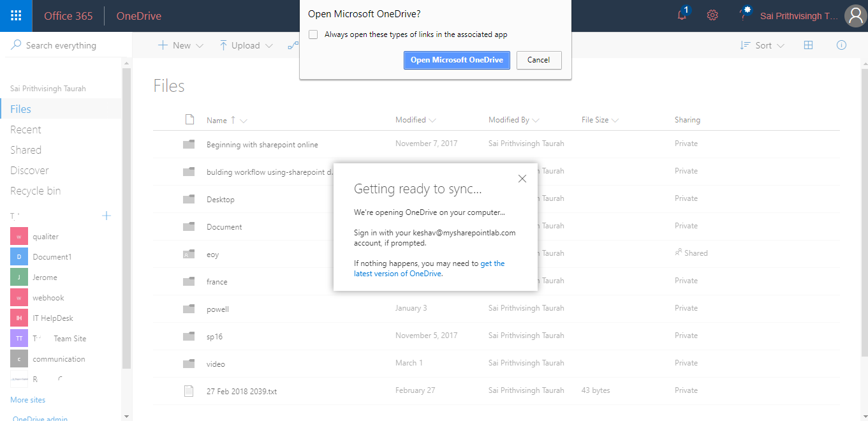
Task: Select the webhook site icon
Action: pyautogui.click(x=19, y=298)
